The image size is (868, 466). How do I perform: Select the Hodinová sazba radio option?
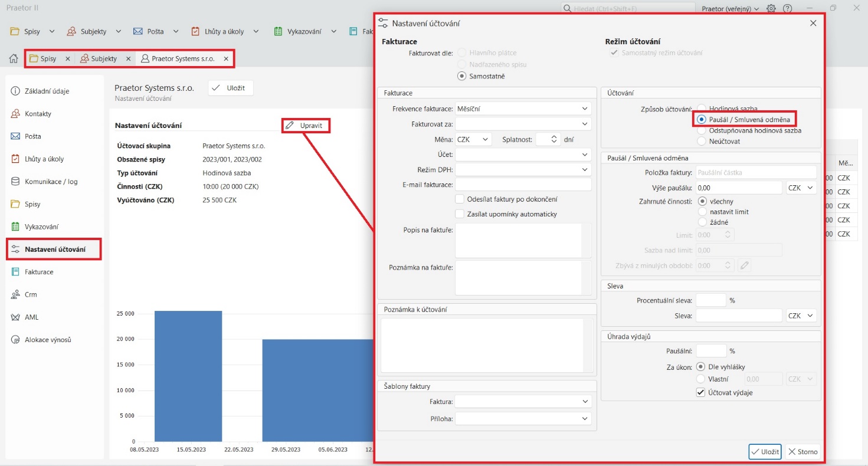701,109
